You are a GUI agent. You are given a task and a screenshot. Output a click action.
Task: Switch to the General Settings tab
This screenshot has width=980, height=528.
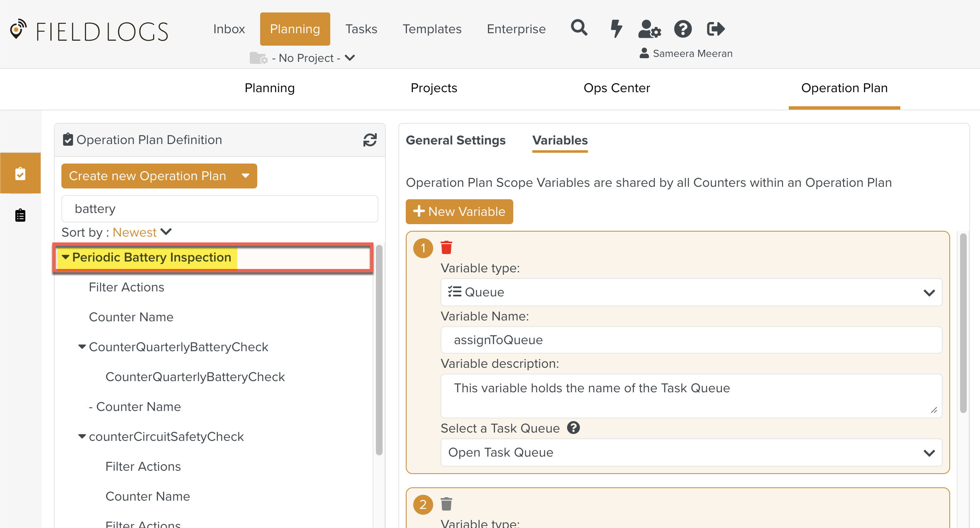455,140
